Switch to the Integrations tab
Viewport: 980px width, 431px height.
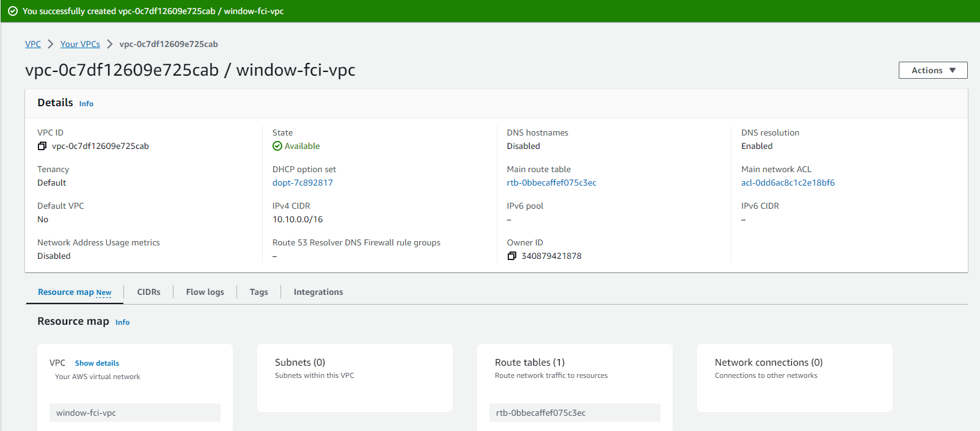coord(318,292)
